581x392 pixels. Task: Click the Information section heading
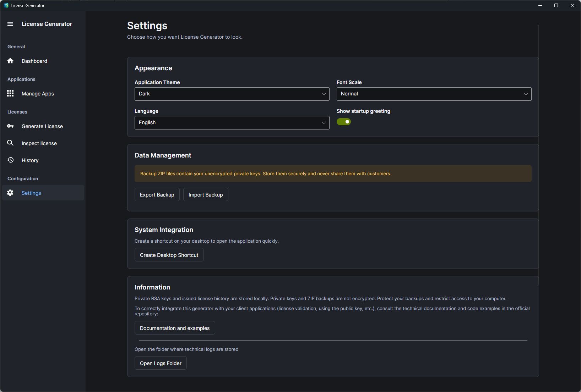152,287
